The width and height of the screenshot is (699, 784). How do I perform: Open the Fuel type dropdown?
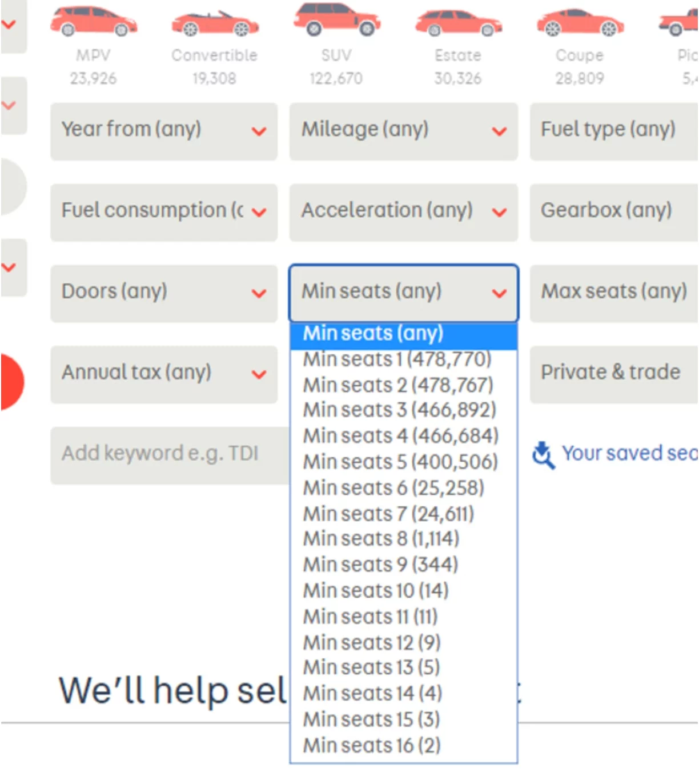tap(613, 131)
